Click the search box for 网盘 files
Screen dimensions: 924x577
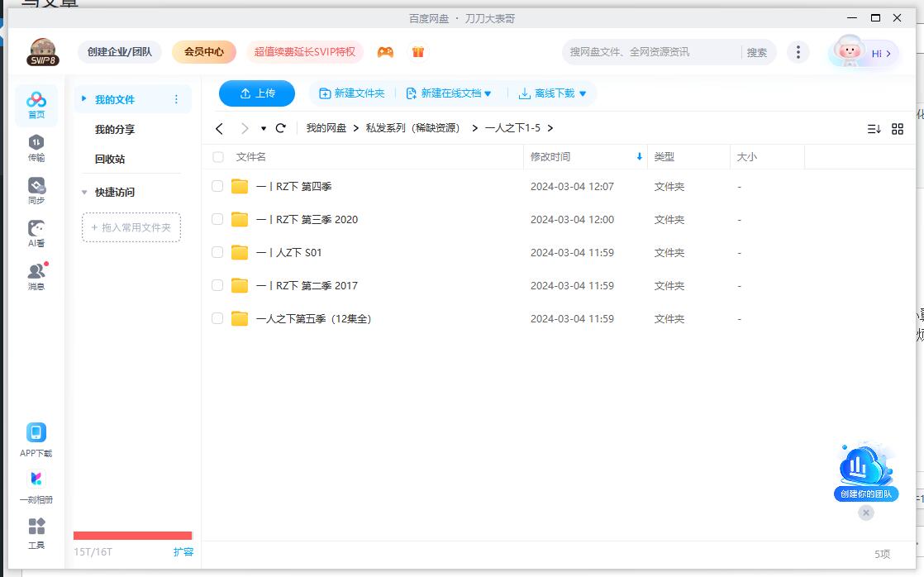(x=649, y=52)
